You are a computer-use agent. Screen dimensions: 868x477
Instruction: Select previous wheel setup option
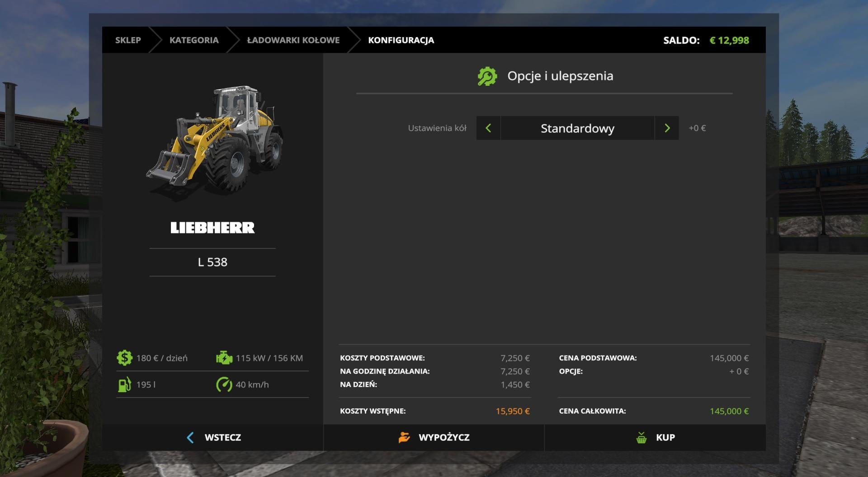point(488,128)
